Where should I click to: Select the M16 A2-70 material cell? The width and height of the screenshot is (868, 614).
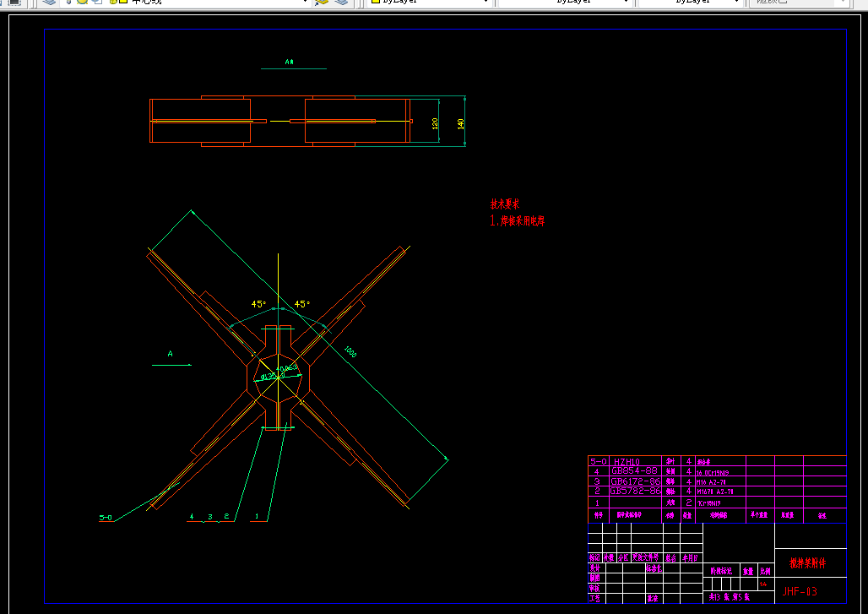(x=711, y=482)
